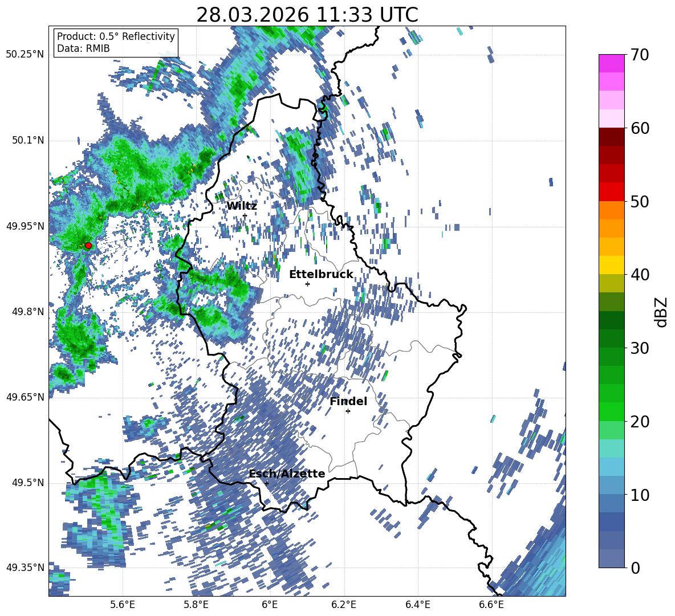Click the 5.6°E longitude label

point(123,605)
